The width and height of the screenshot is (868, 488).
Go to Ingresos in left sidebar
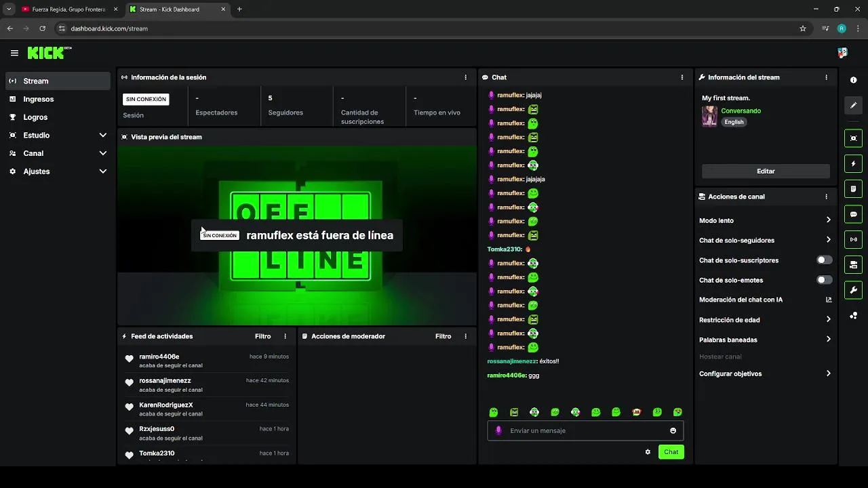(x=58, y=99)
